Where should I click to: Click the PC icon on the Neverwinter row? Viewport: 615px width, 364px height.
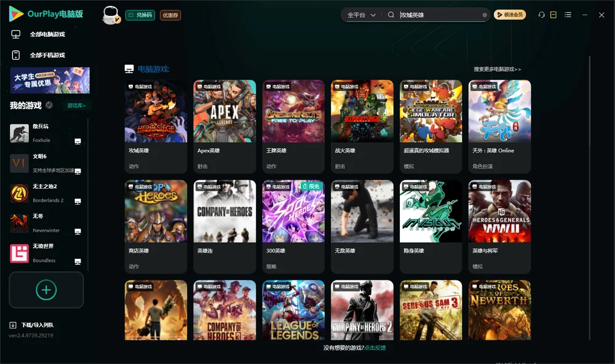pyautogui.click(x=77, y=231)
